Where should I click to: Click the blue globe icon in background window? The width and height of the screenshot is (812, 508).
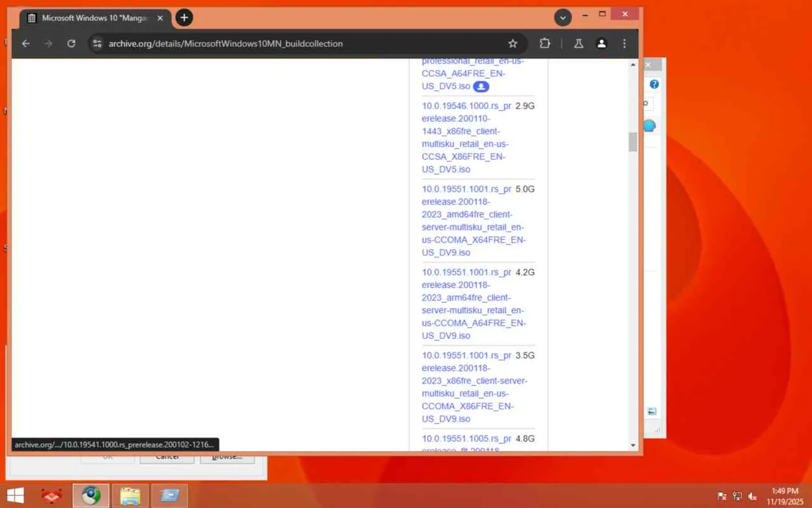650,126
